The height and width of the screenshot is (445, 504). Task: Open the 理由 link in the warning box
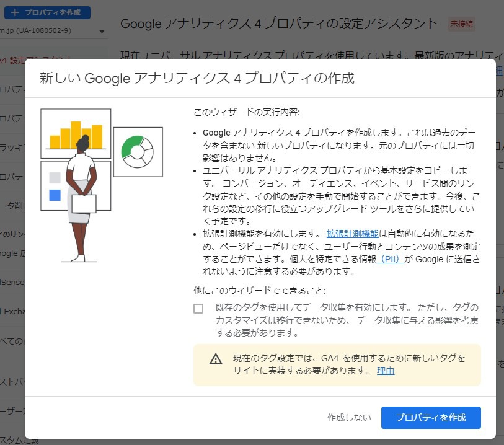[386, 371]
